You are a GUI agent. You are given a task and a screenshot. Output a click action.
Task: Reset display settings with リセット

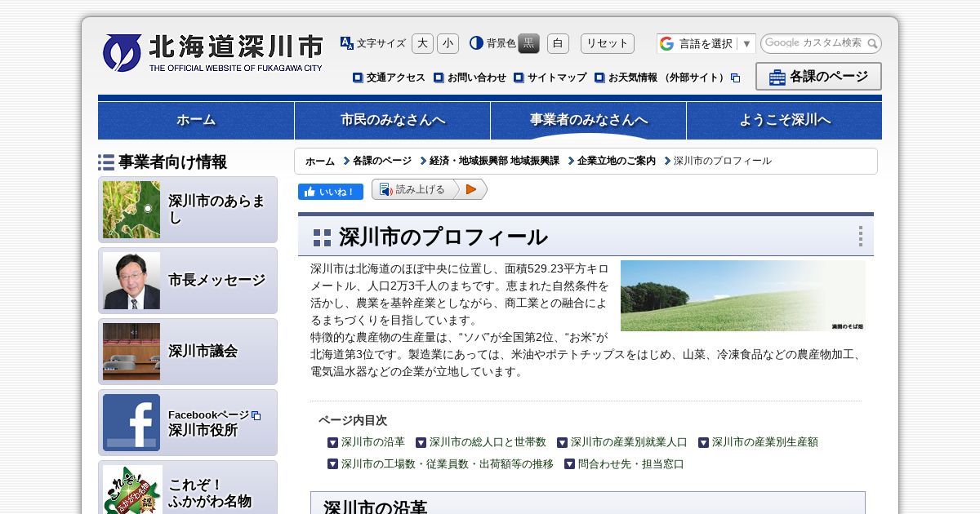pos(608,43)
